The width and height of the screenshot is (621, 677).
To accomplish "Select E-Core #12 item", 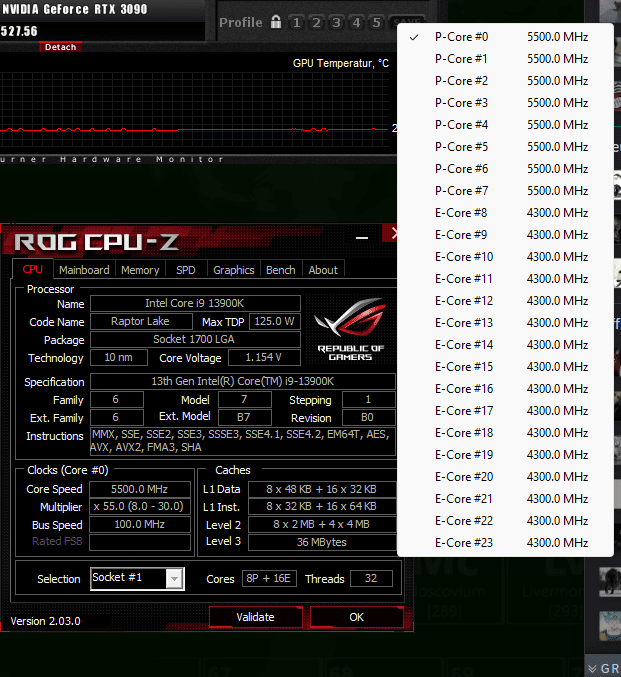I will pos(505,301).
